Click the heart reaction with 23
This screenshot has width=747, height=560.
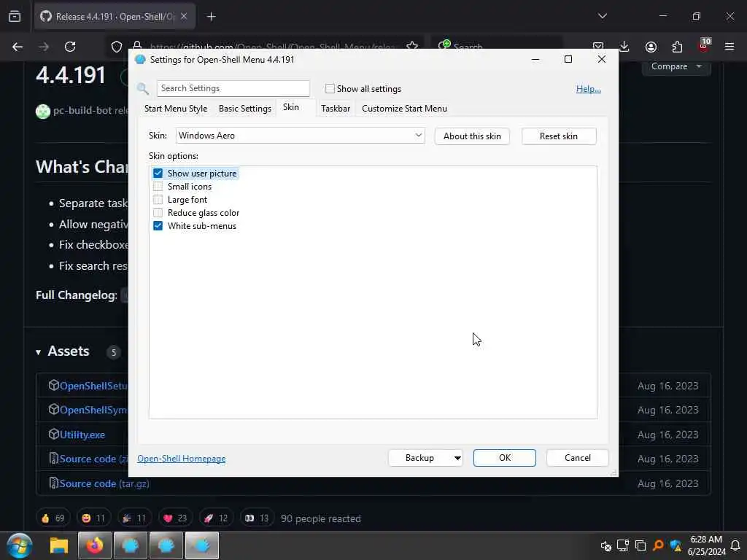[175, 518]
